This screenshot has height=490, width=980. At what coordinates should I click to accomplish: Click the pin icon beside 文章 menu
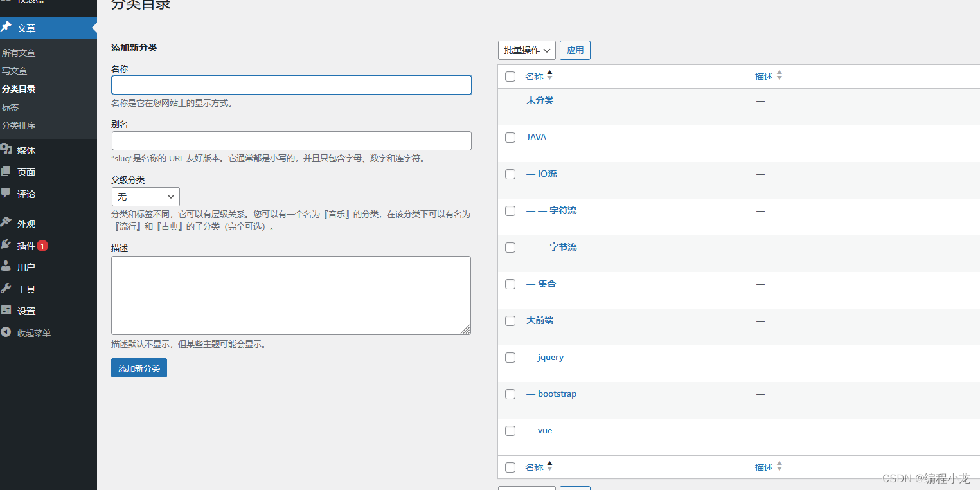(6, 28)
